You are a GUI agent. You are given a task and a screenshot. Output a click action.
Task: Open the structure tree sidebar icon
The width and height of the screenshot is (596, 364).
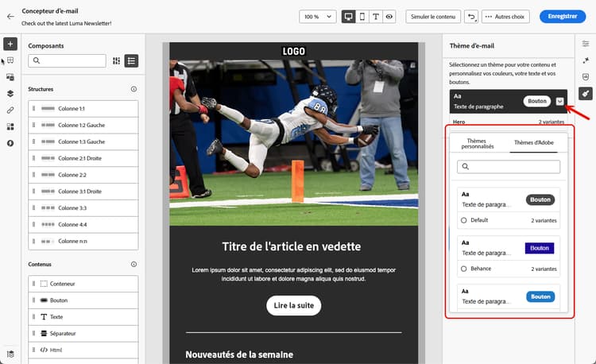tap(10, 60)
